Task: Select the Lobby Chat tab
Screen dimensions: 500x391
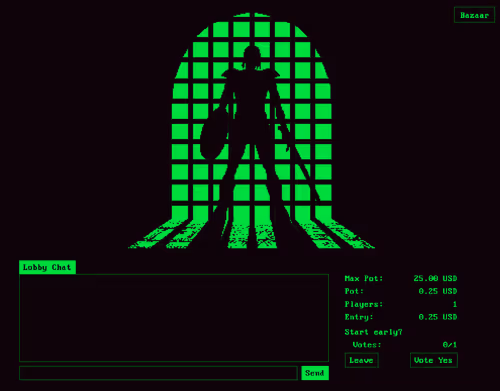Action: [47, 267]
